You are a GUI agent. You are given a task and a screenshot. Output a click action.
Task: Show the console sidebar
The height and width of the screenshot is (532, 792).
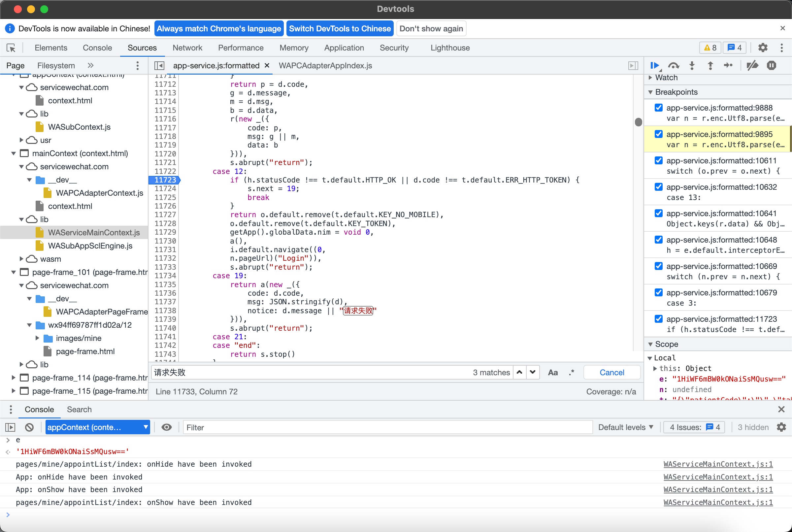[11, 427]
